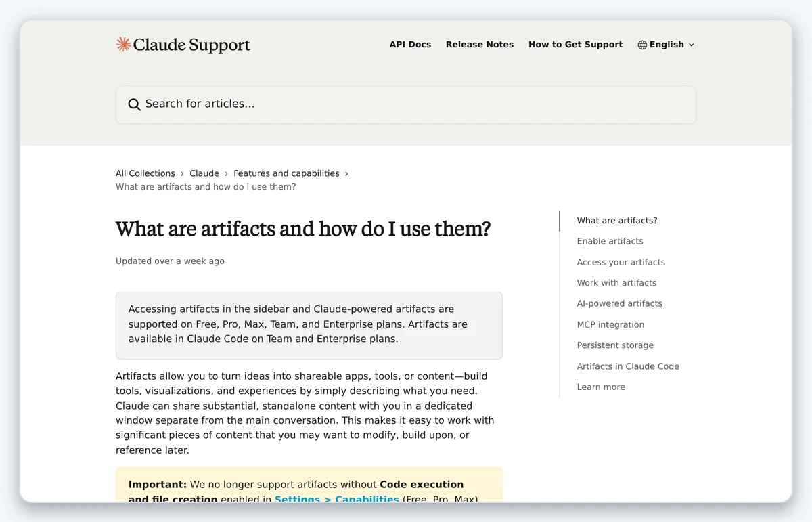Open the API Docs link
The width and height of the screenshot is (812, 522).
410,45
